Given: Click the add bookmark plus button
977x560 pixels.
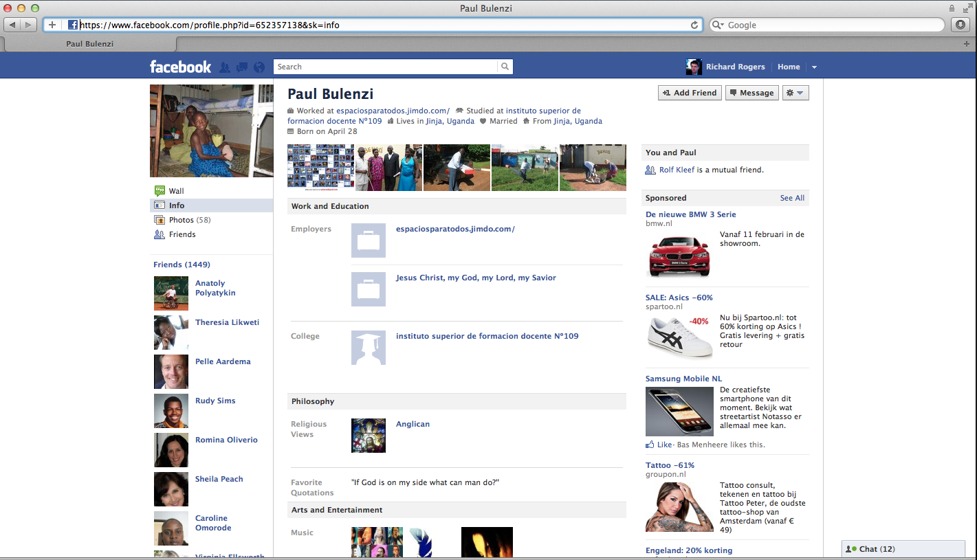Looking at the screenshot, I should click(52, 25).
